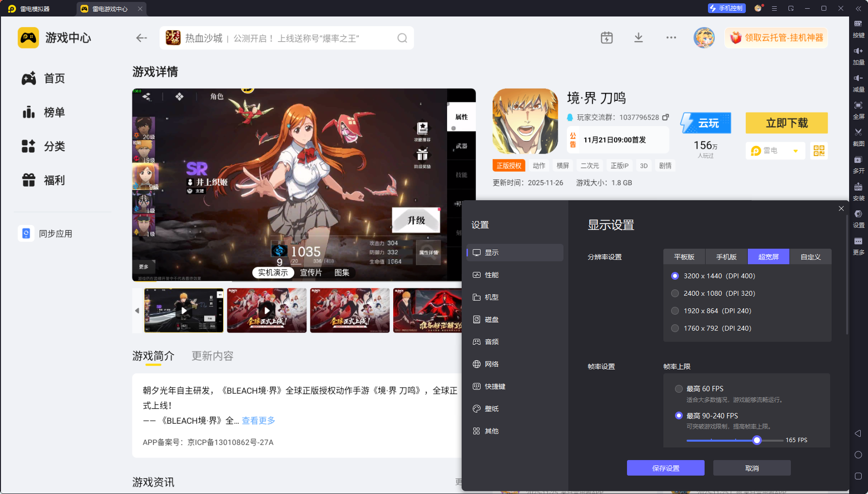
Task: Click the search magnifier icon
Action: (402, 38)
